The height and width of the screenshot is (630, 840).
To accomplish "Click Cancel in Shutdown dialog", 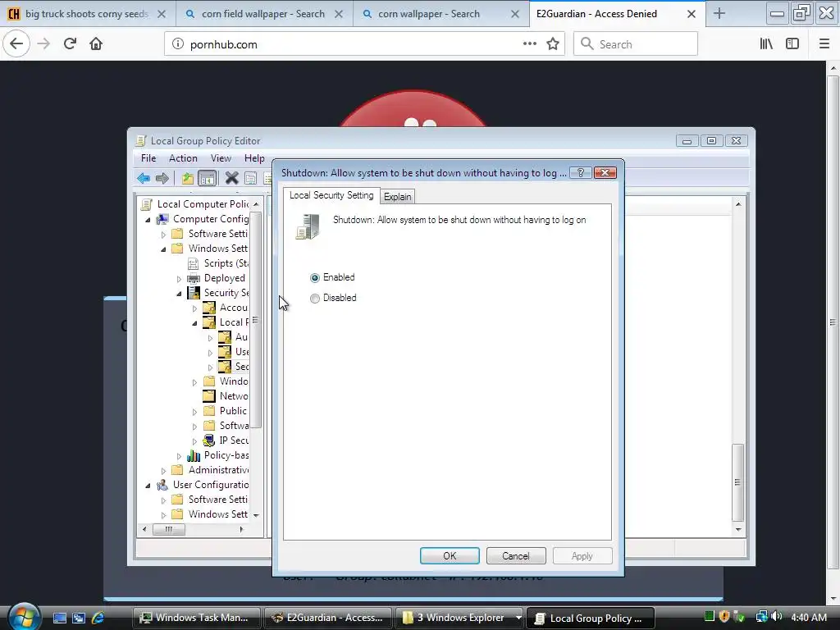I will 516,555.
